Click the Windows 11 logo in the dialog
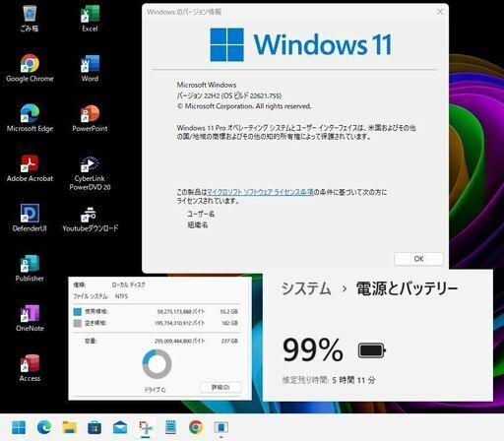Viewport: 504px width, 441px height. click(x=301, y=44)
